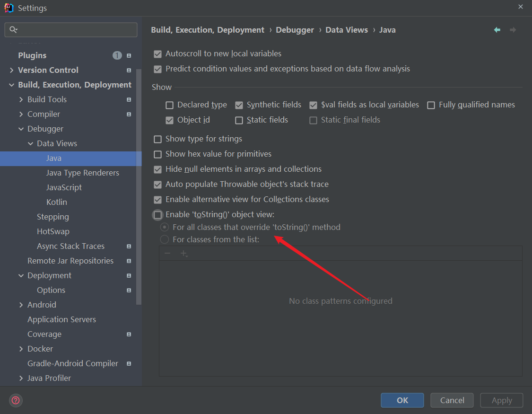Click the IntelliJ logo in the title bar
This screenshot has height=414, width=532.
pos(9,8)
